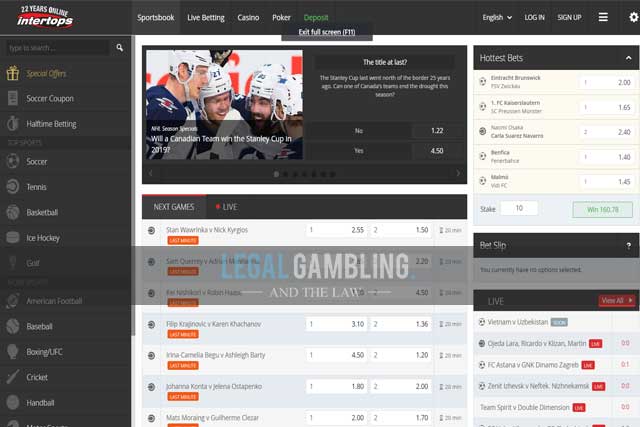Select 1.50 odds for Nick Kyrgios
The height and width of the screenshot is (427, 640).
coord(400,230)
